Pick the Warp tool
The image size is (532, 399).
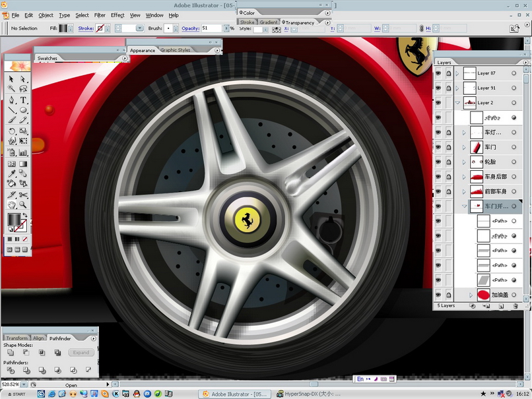point(11,140)
